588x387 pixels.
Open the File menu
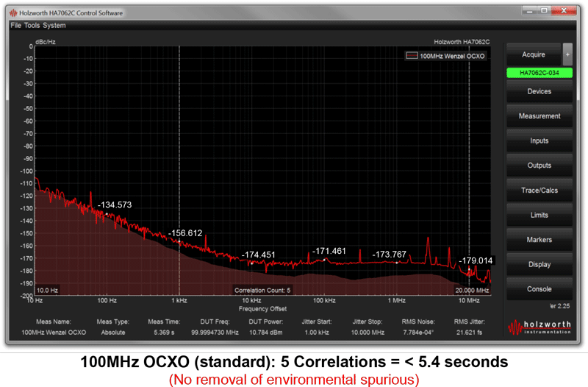pos(15,26)
